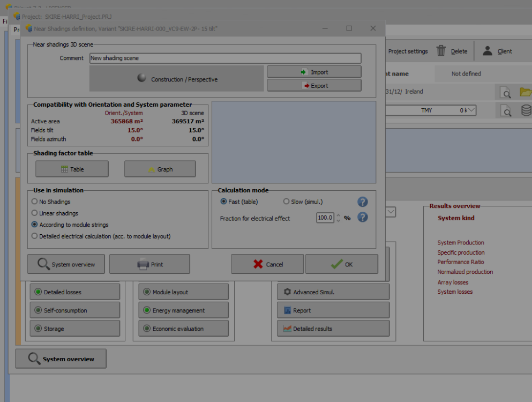The image size is (532, 402).
Task: Decrease the electrical effect fraction with down arrow
Action: tap(339, 221)
